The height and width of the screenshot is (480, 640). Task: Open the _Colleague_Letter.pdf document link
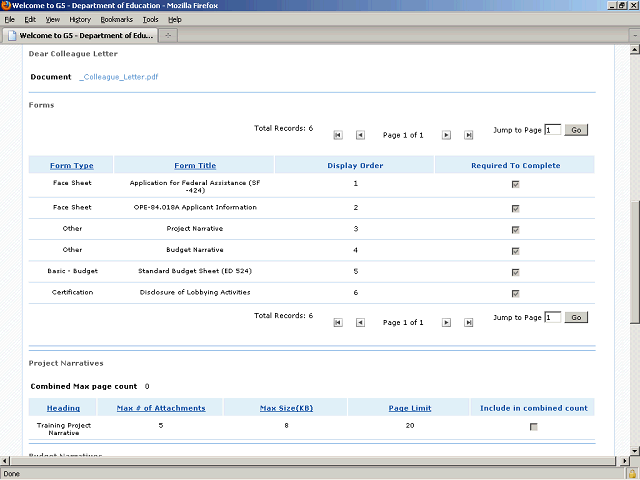pyautogui.click(x=118, y=77)
